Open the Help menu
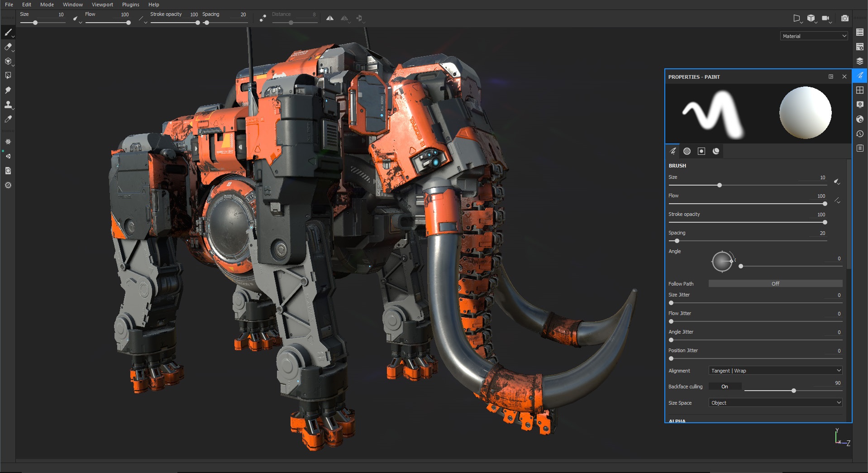 point(154,5)
